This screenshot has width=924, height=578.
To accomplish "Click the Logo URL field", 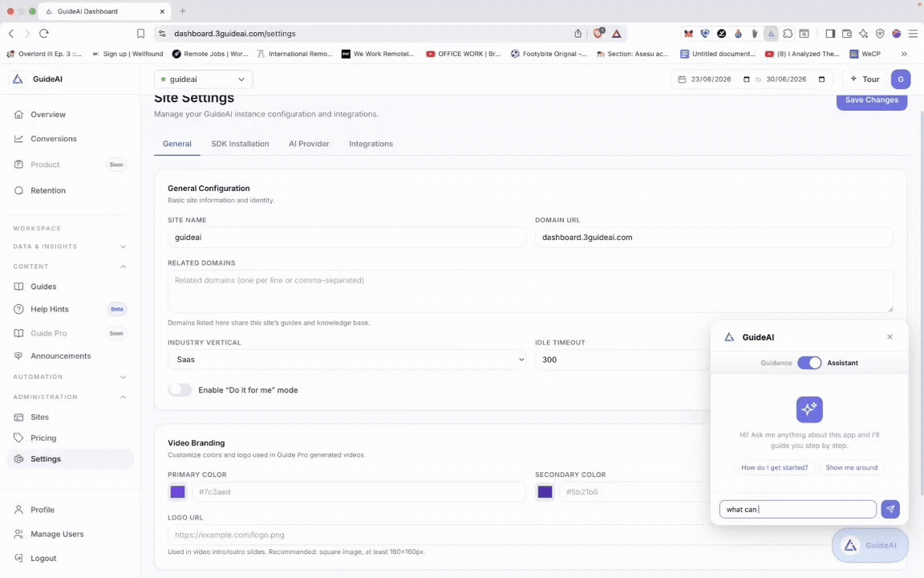I will click(x=499, y=535).
